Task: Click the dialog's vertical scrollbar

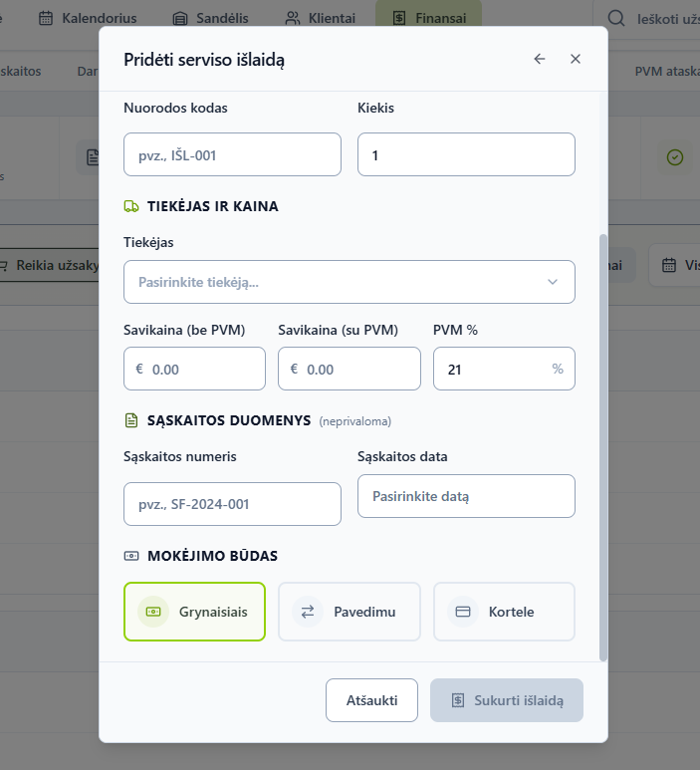Action: point(603,447)
